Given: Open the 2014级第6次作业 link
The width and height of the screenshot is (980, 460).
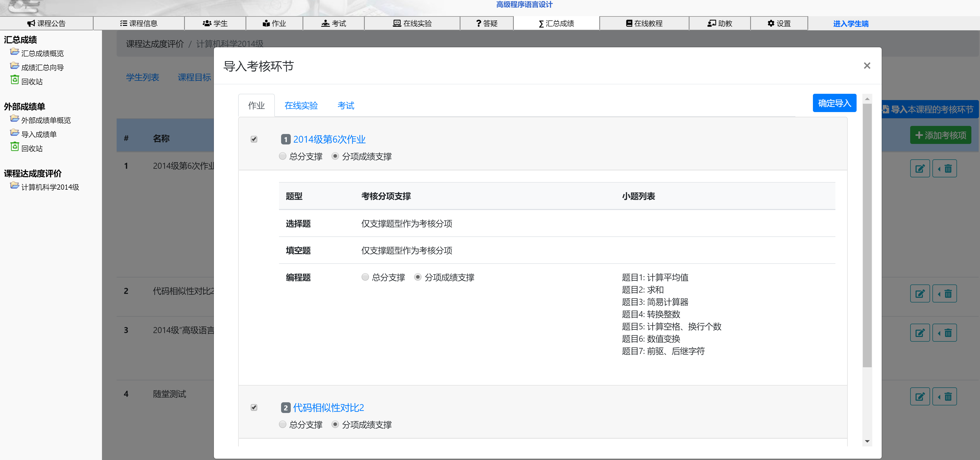Looking at the screenshot, I should point(329,139).
